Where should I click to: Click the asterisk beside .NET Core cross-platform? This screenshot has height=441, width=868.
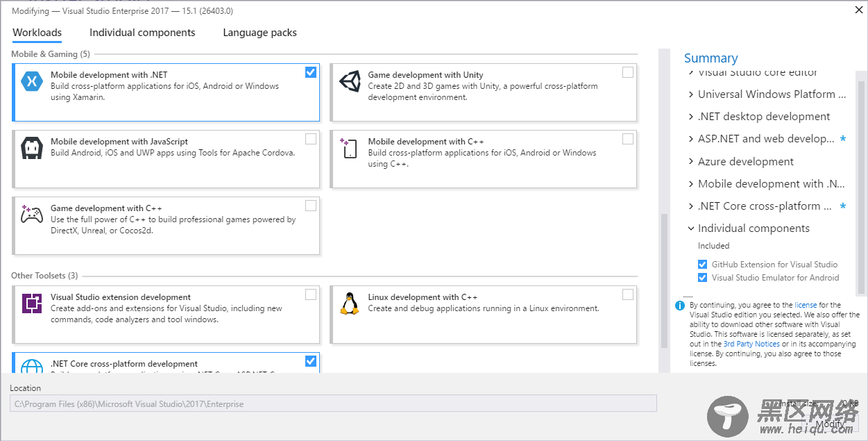click(x=843, y=207)
